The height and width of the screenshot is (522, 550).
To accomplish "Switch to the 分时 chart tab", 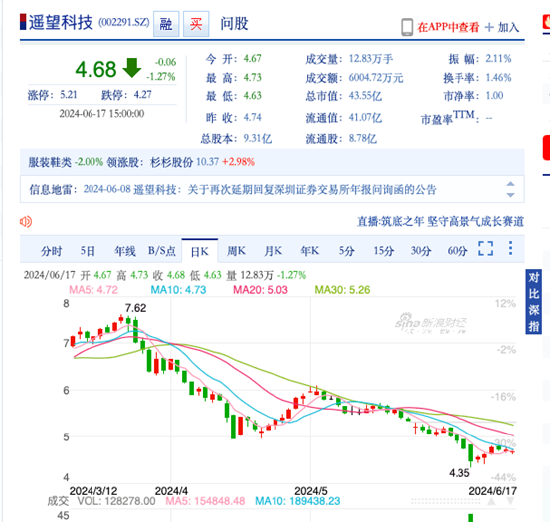I will point(51,251).
